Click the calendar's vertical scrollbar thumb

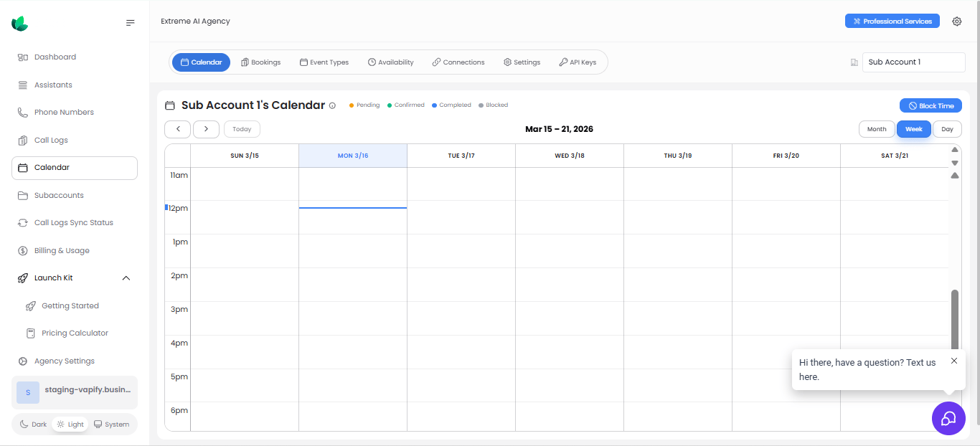[x=955, y=321]
